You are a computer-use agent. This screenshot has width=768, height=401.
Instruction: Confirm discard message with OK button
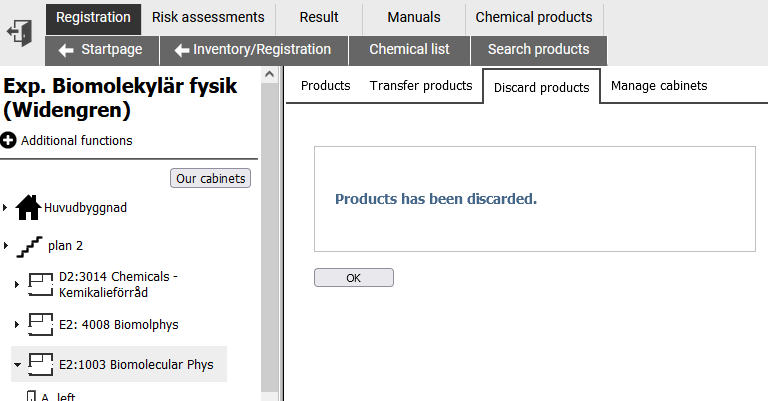click(x=354, y=278)
